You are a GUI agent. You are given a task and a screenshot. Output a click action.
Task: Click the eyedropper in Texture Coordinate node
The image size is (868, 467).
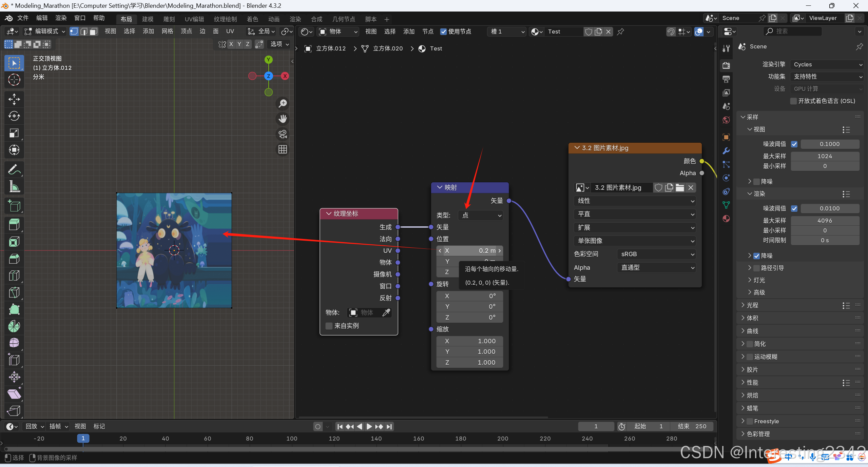386,312
